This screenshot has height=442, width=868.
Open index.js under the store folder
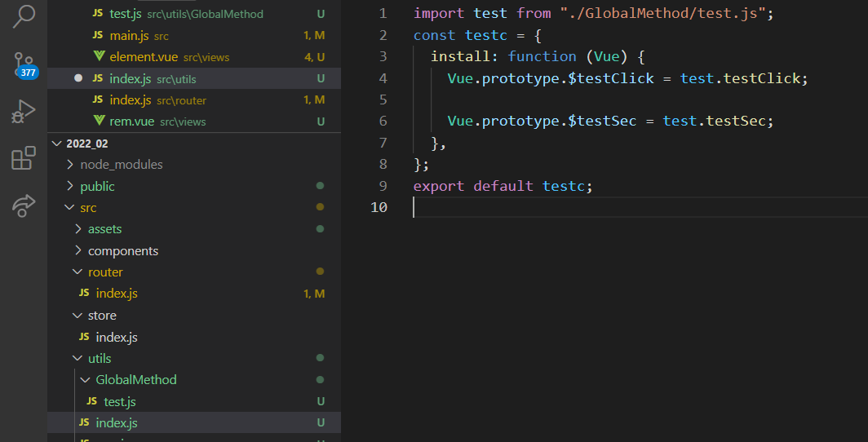pos(116,337)
